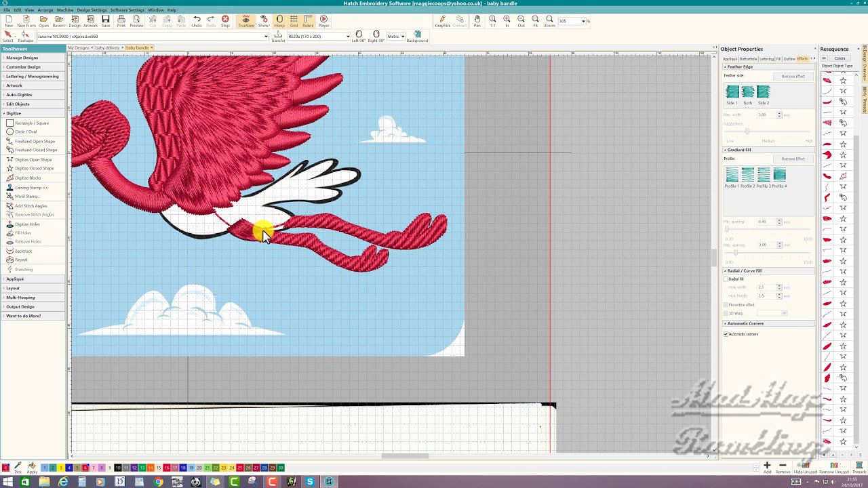Toggle the Rulers display
868x488 pixels.
pyautogui.click(x=308, y=20)
